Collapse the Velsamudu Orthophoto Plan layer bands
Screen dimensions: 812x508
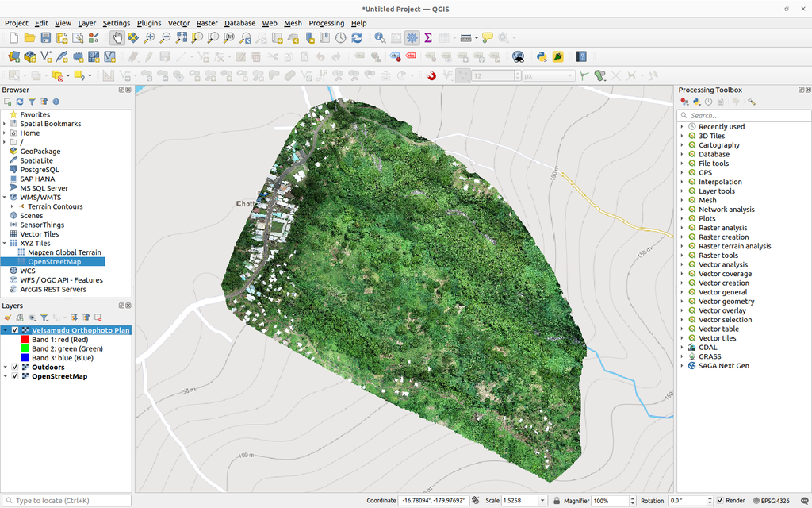pyautogui.click(x=5, y=329)
